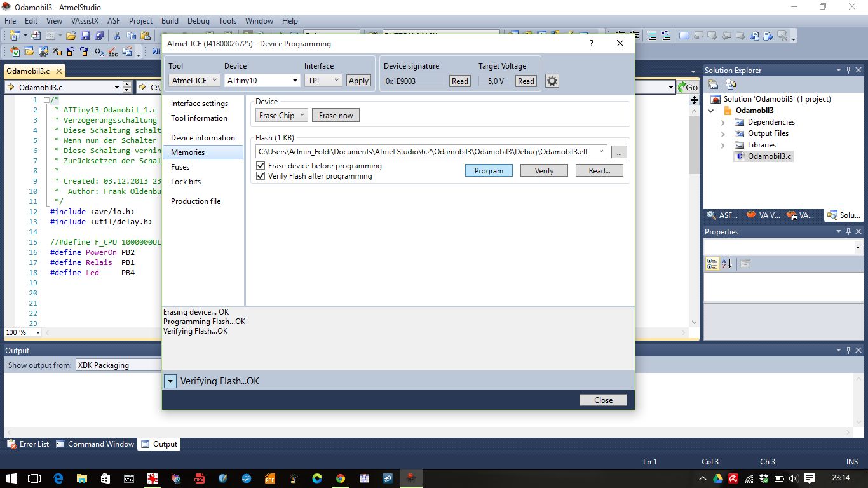The height and width of the screenshot is (488, 868).
Task: Click the spell check abc toolbar icon
Action: point(113,52)
